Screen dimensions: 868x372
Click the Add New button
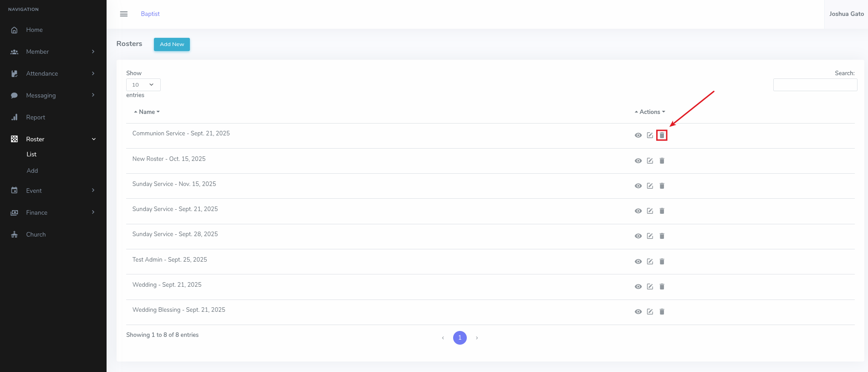[172, 44]
